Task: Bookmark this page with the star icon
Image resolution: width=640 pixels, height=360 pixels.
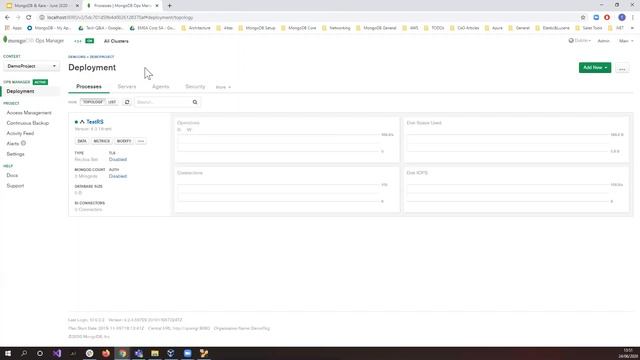Action: (583, 17)
